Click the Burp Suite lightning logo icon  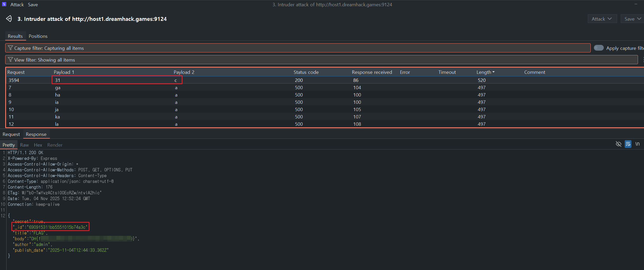coord(4,4)
